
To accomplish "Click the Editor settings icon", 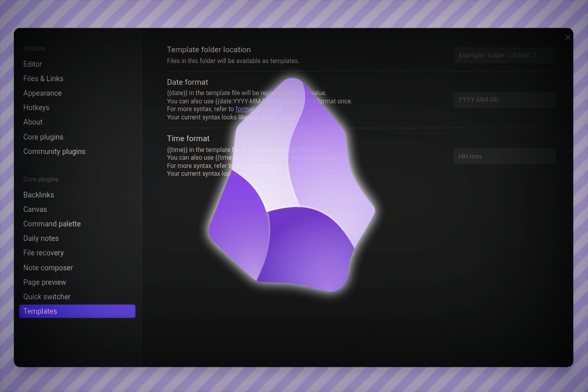I will point(32,64).
